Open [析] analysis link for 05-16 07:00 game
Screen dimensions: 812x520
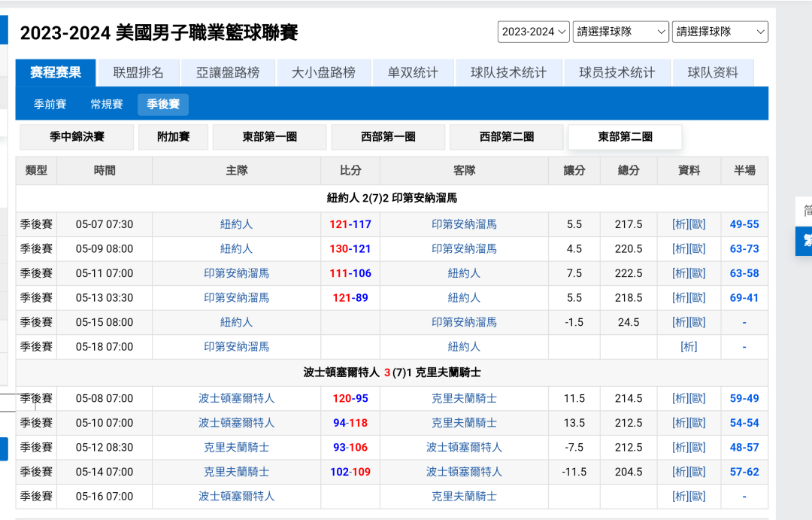coord(680,496)
